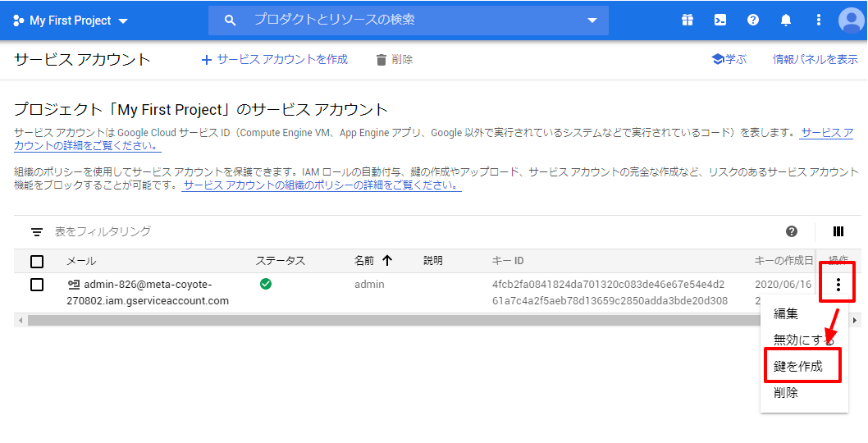Open the help question mark in header
Image resolution: width=868 pixels, height=443 pixels.
point(753,21)
